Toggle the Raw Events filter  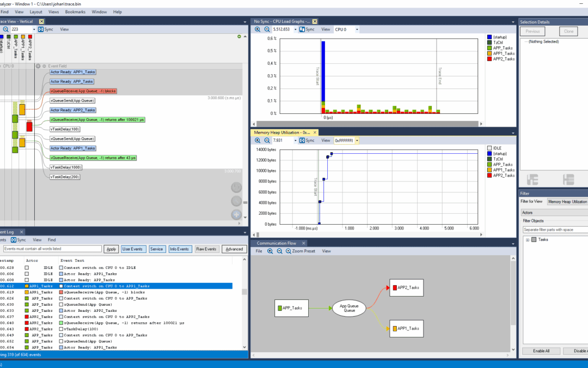point(206,249)
